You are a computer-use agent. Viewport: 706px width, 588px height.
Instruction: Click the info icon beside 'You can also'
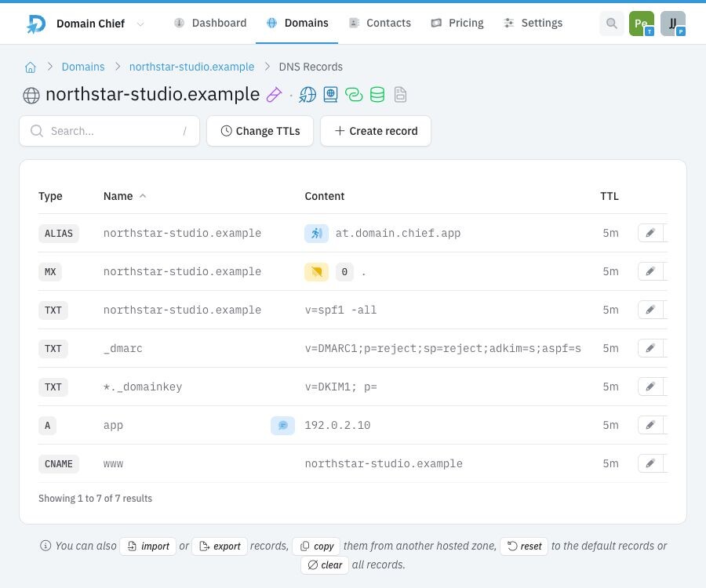click(x=45, y=546)
